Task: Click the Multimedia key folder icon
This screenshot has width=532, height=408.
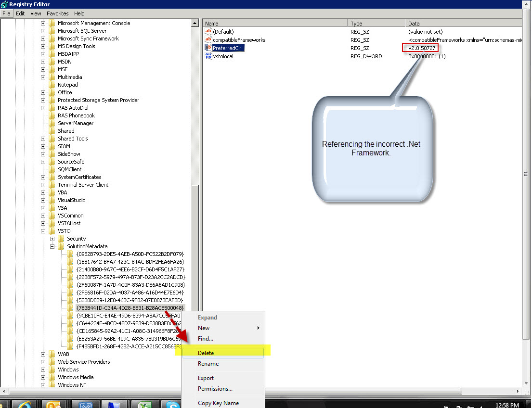Action: click(x=52, y=77)
